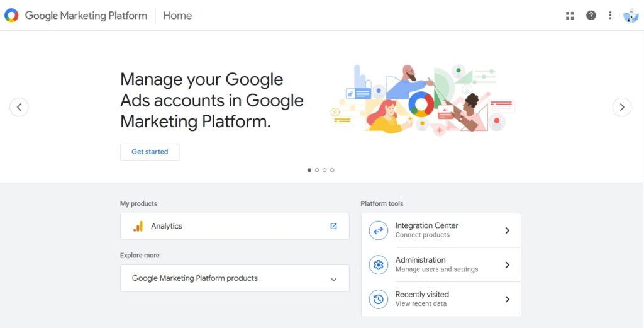The width and height of the screenshot is (644, 328).
Task: Open Recently visited chevron arrow
Action: [x=508, y=299]
